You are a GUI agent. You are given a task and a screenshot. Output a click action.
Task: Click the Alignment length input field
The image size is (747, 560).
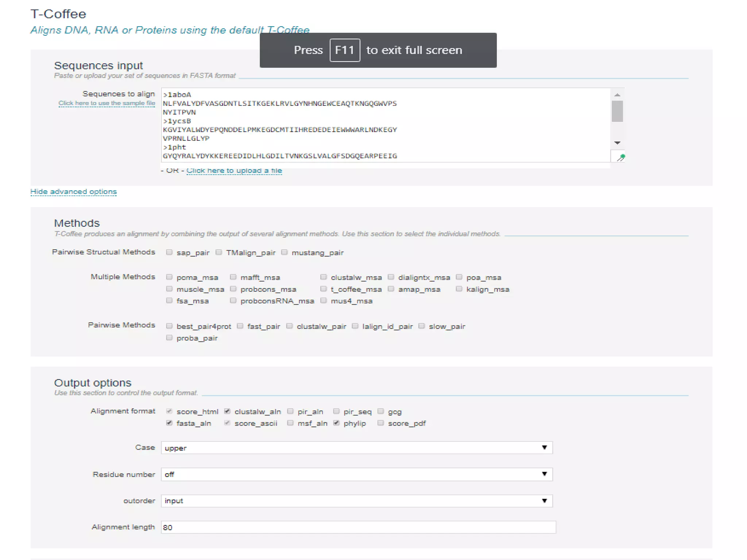pyautogui.click(x=358, y=527)
